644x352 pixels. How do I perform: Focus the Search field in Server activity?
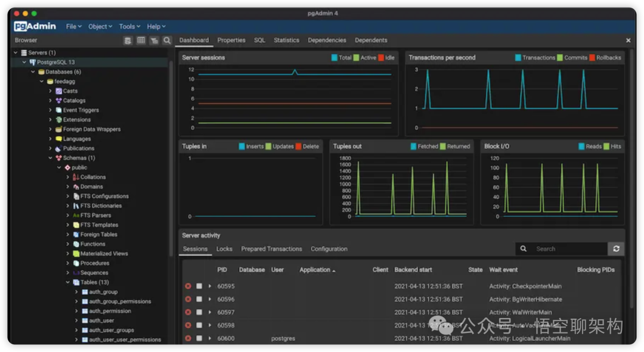569,248
